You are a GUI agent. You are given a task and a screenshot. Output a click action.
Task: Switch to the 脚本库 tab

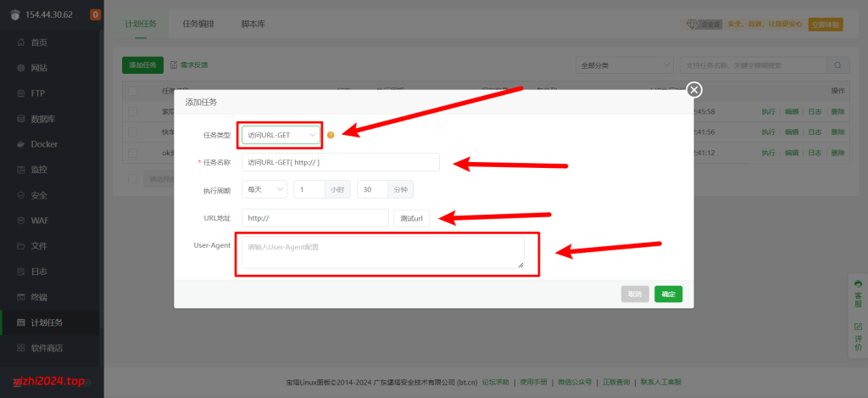[x=253, y=24]
